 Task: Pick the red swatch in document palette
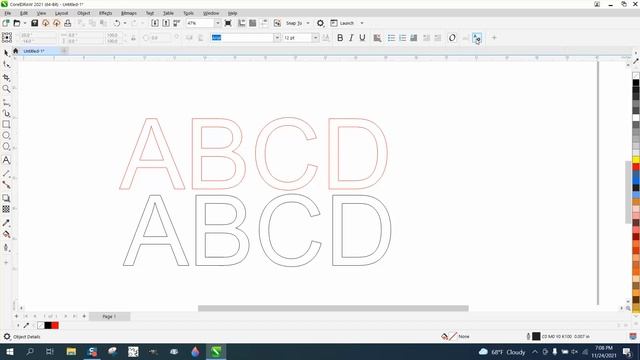[x=55, y=325]
